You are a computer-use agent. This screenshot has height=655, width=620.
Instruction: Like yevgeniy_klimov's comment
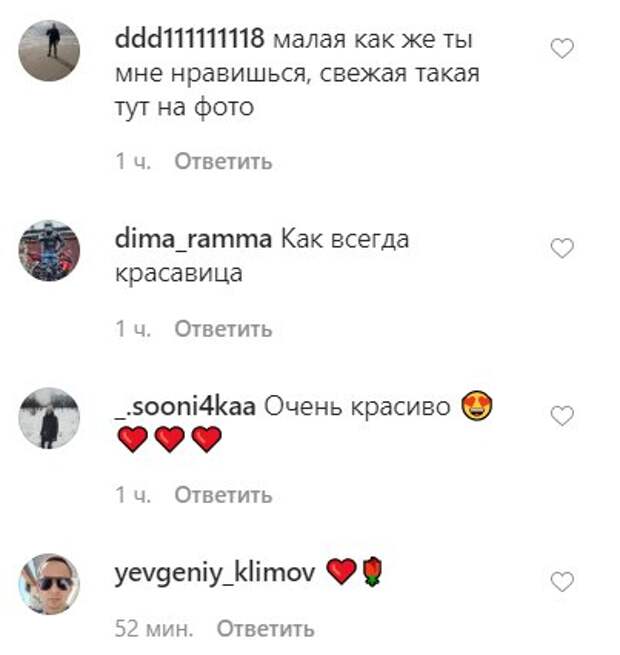coord(562,581)
